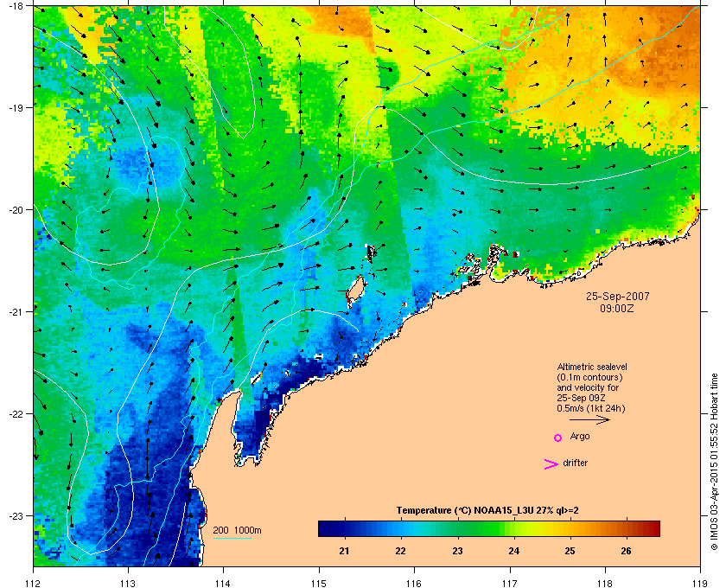This screenshot has height=588, width=726.
Task: Click the magenta drifter arrowhead legend symbol
Action: (x=551, y=464)
